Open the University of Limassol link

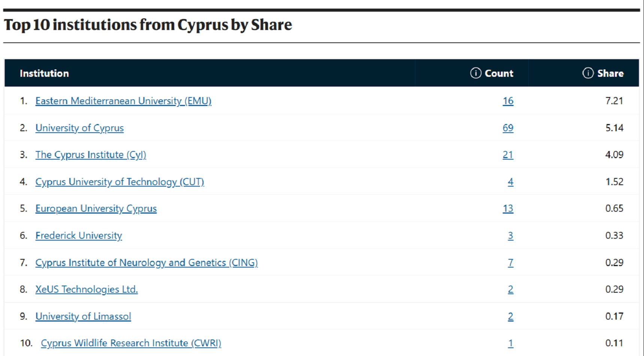[x=83, y=316]
